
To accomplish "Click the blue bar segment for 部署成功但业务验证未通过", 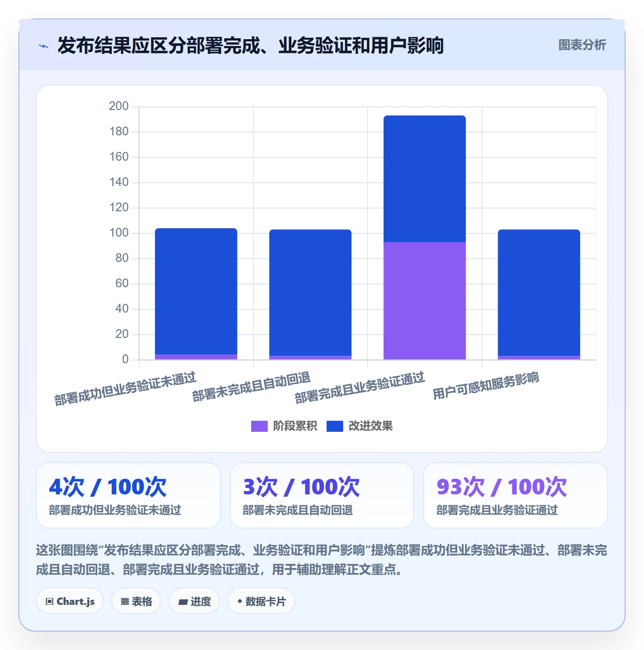I will click(x=196, y=291).
